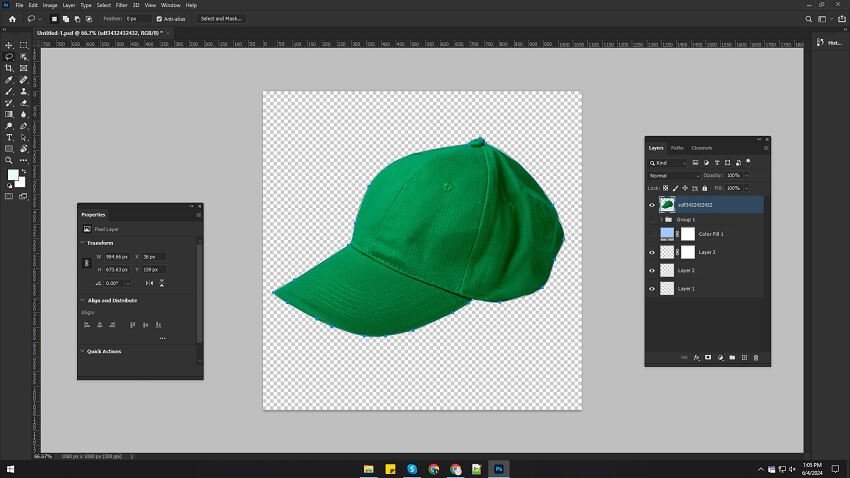Switch to the Paths tab

click(677, 148)
